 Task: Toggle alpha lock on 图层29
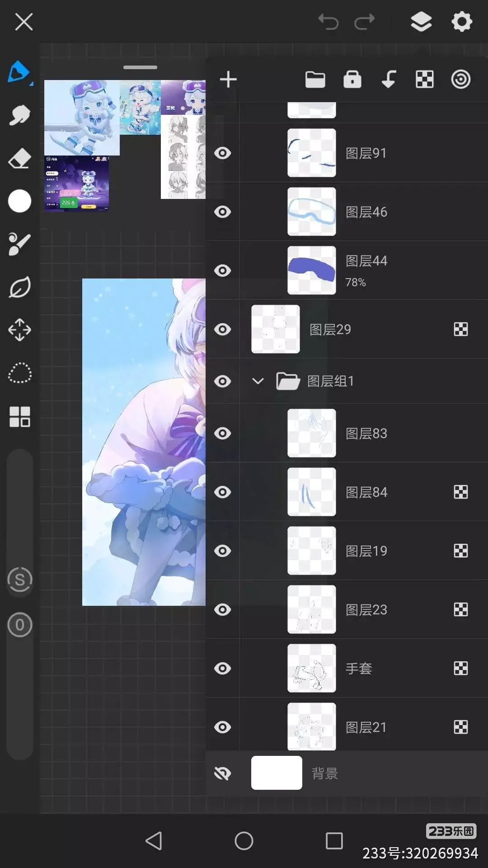(461, 329)
